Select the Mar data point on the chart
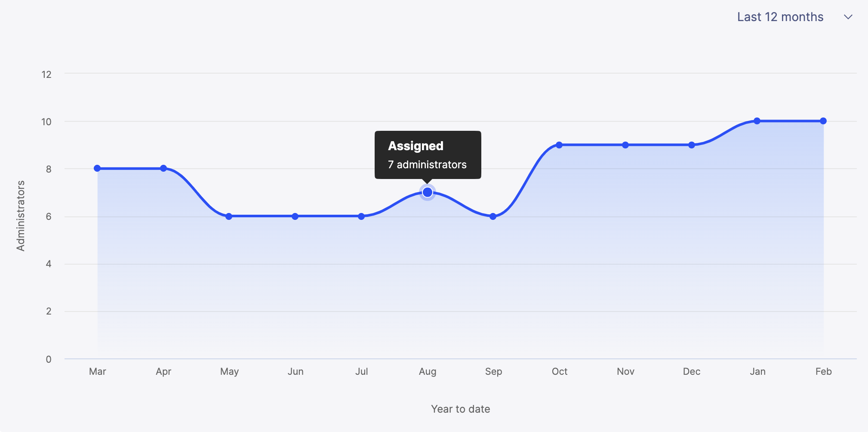Screen dimensions: 868x432 pyautogui.click(x=97, y=168)
